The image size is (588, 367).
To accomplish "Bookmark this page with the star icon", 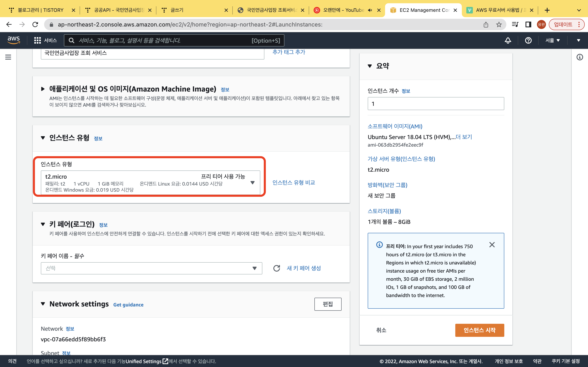I will 499,24.
